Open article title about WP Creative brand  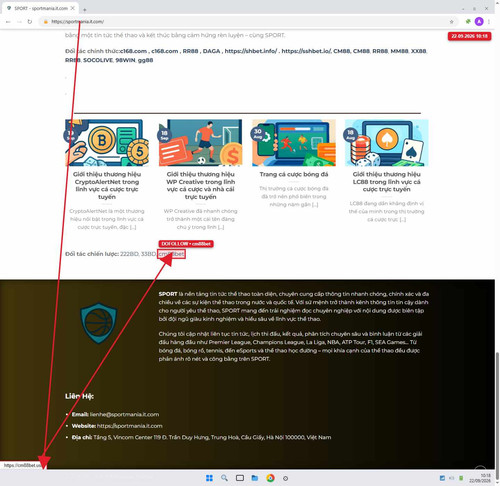[x=200, y=185]
